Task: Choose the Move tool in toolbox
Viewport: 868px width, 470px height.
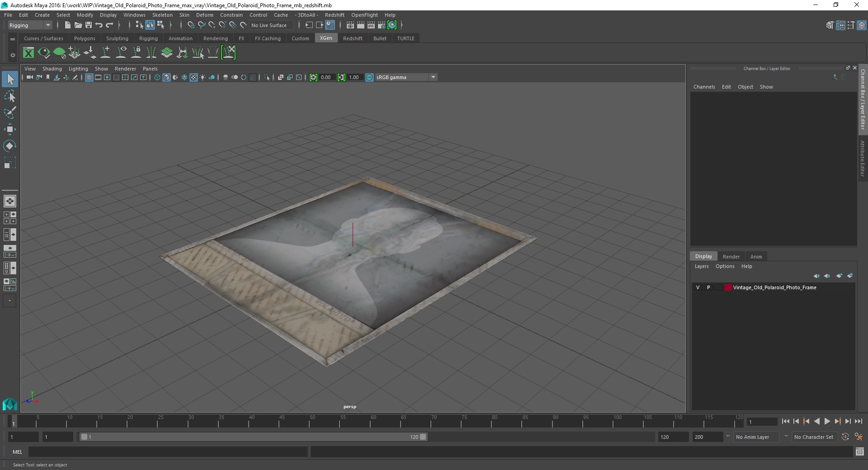Action: [x=9, y=129]
